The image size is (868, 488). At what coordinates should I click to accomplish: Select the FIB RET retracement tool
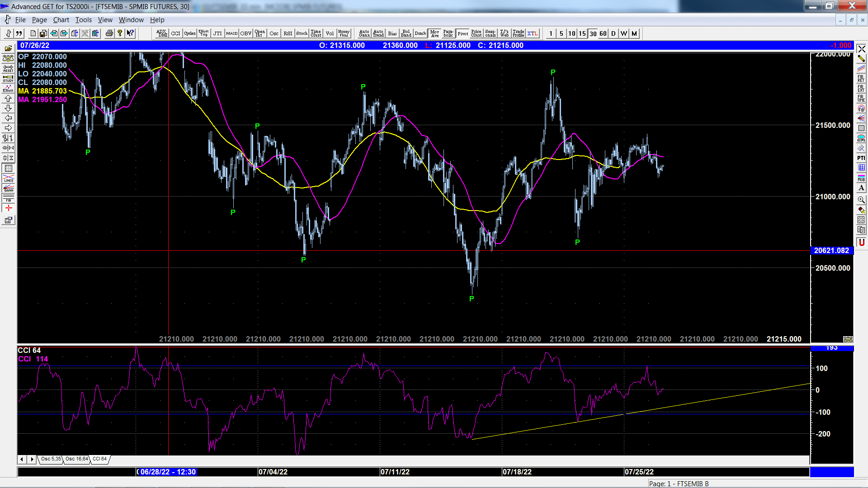[x=861, y=78]
